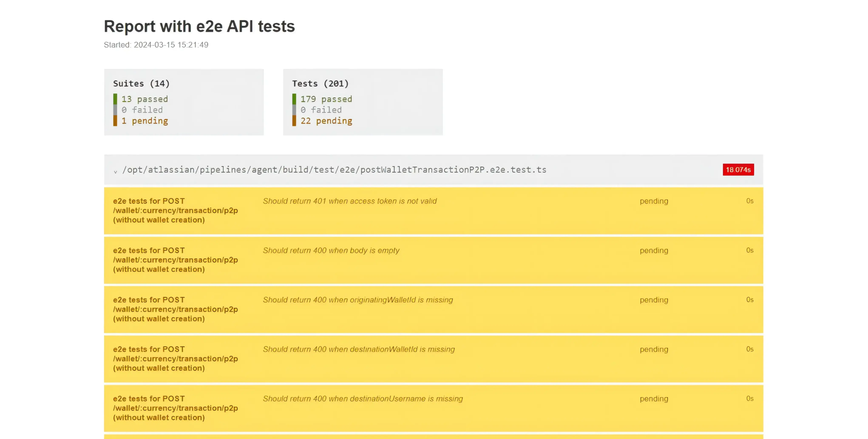Click suite name in the destinationWalletId row
This screenshot has width=868, height=439.
tap(175, 359)
